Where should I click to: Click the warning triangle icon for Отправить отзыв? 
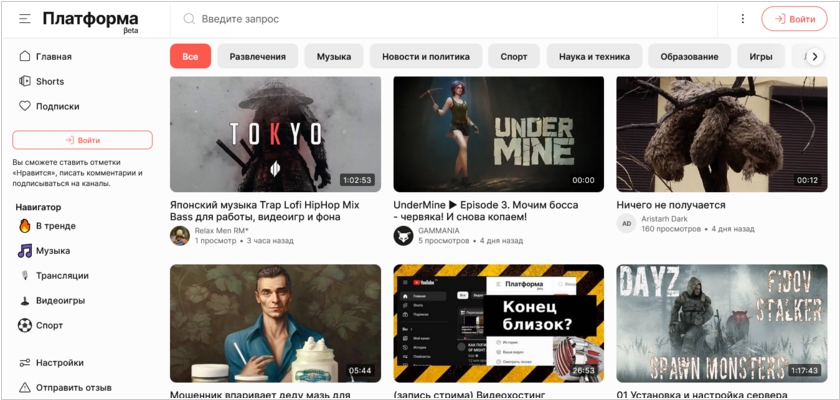25,387
